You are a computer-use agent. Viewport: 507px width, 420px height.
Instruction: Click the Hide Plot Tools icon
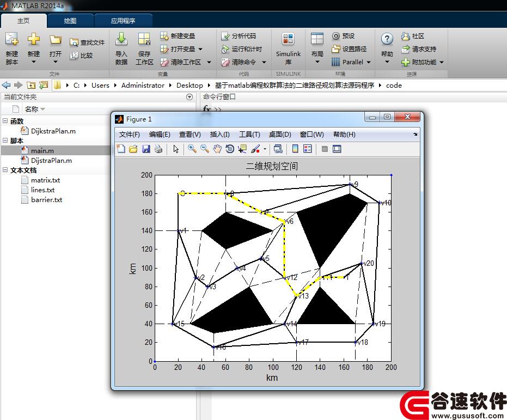click(325, 149)
